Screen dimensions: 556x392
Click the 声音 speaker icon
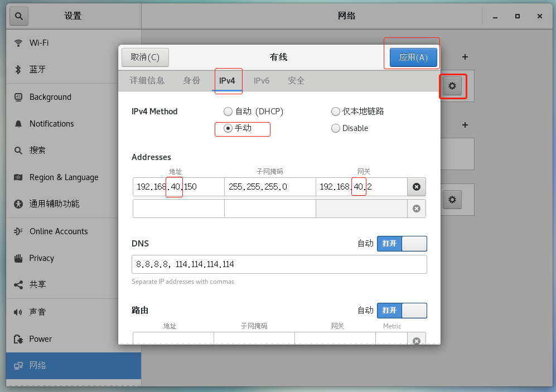point(18,312)
